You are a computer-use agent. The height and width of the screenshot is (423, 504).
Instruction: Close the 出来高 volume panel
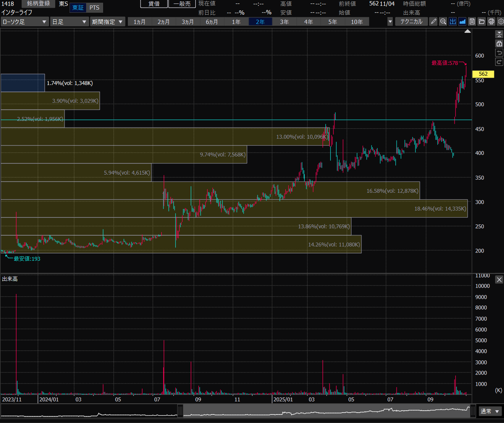click(x=499, y=280)
